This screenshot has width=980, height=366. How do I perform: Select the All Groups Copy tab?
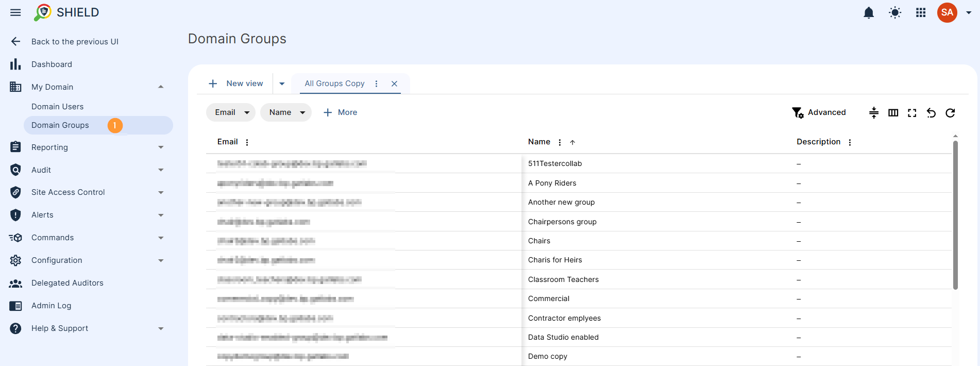click(x=334, y=84)
